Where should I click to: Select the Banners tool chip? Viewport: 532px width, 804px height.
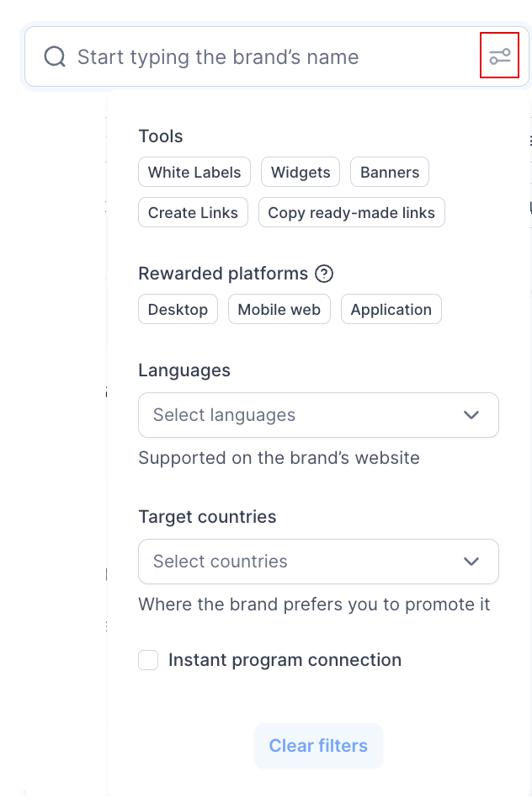point(390,173)
